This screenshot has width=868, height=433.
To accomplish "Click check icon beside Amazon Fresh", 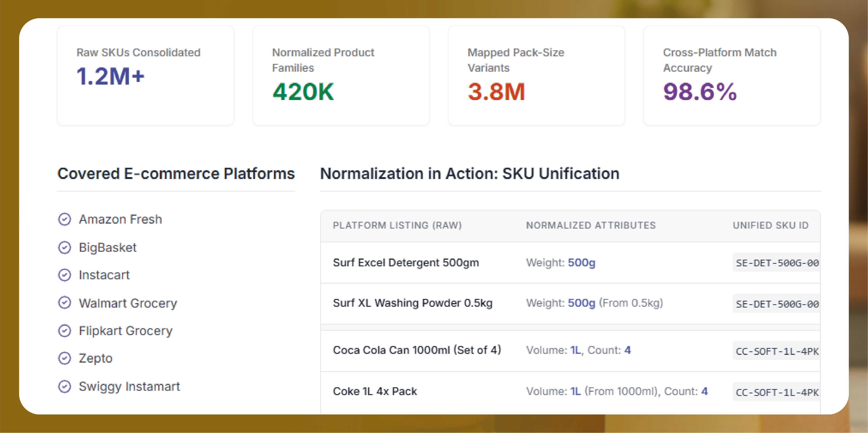I will [x=64, y=219].
